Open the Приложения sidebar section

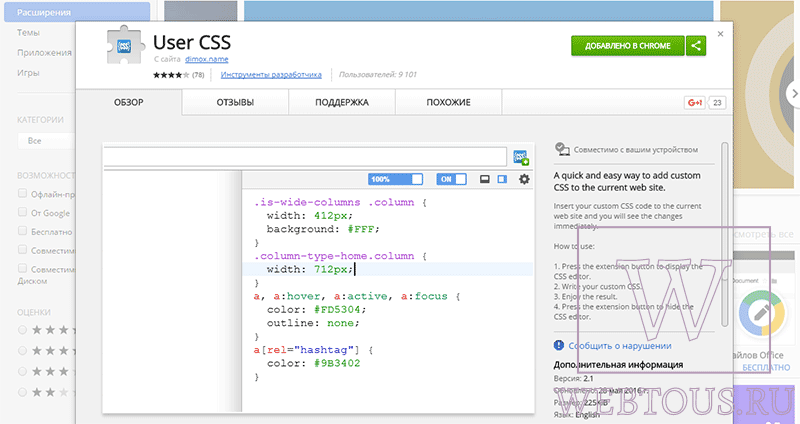[x=44, y=53]
